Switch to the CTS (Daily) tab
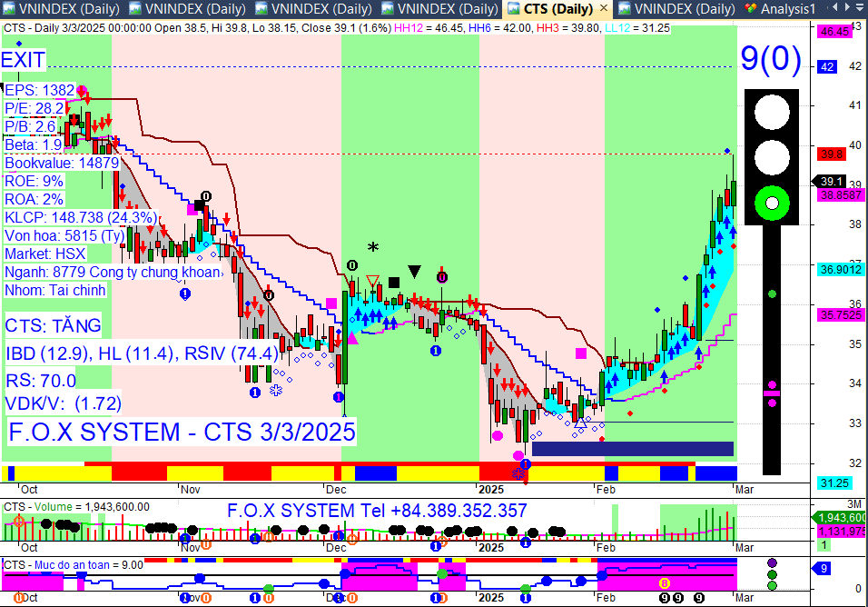Image resolution: width=868 pixels, height=607 pixels. pos(558,9)
